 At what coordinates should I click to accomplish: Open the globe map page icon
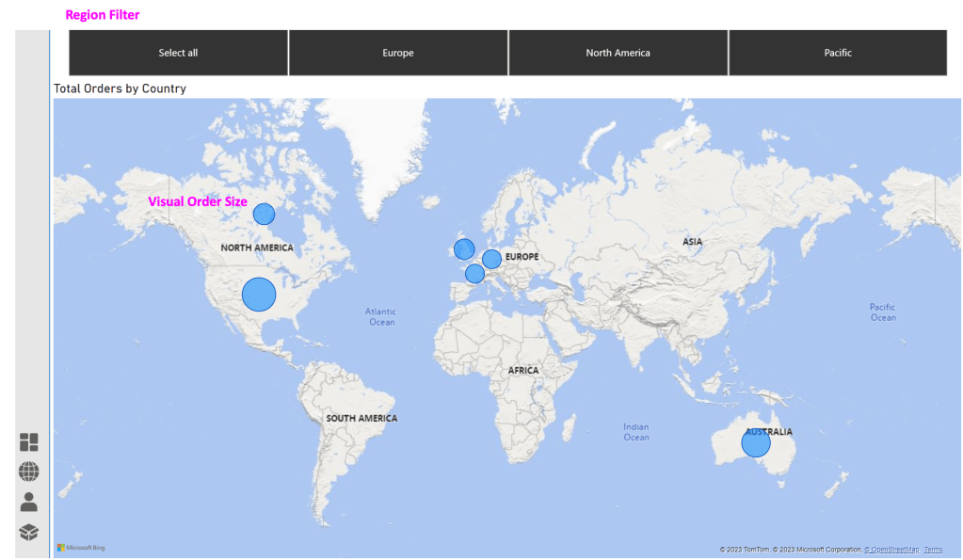(x=29, y=472)
